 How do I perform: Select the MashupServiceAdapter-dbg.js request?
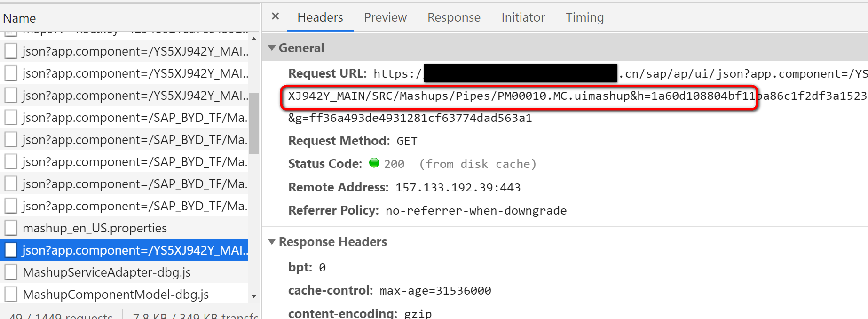click(124, 272)
